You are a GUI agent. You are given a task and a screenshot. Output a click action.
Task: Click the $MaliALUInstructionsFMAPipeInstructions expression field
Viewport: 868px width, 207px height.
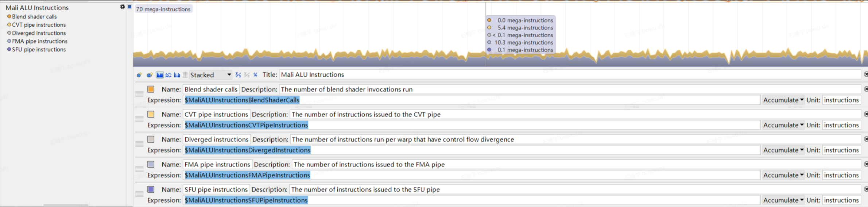(472, 175)
